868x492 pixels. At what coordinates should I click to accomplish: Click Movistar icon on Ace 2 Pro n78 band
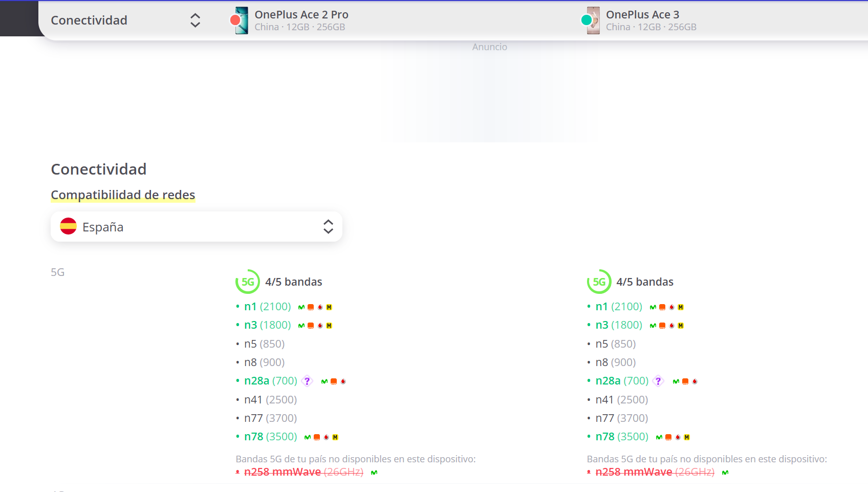(308, 437)
